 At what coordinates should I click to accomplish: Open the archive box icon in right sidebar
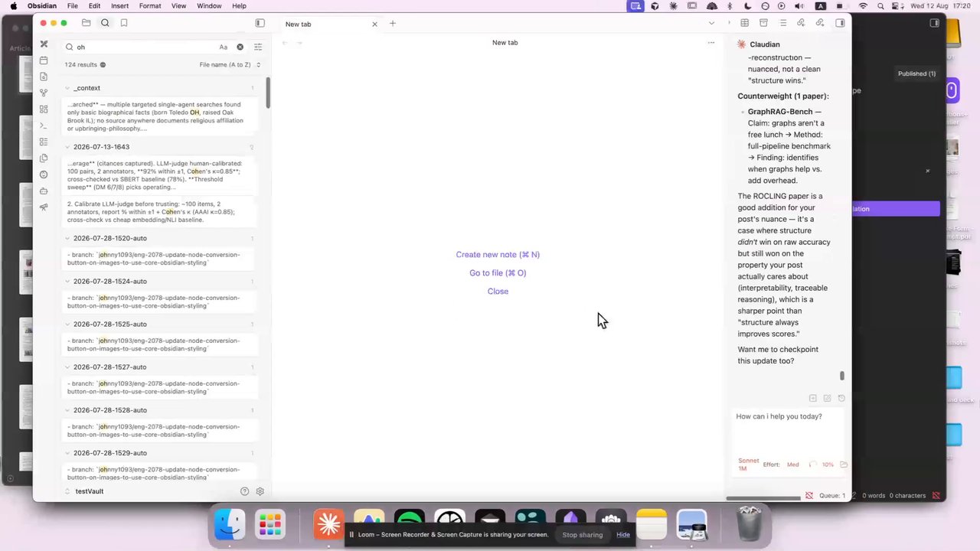[763, 23]
